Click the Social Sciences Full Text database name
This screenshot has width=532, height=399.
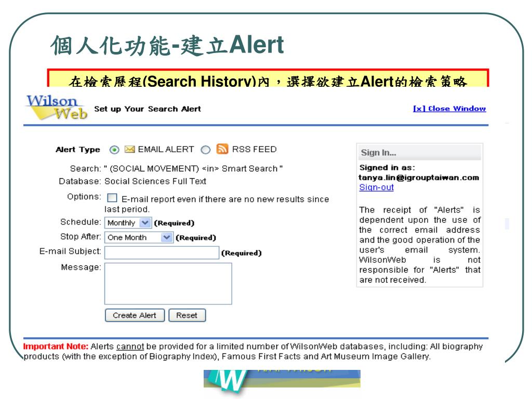tap(155, 181)
